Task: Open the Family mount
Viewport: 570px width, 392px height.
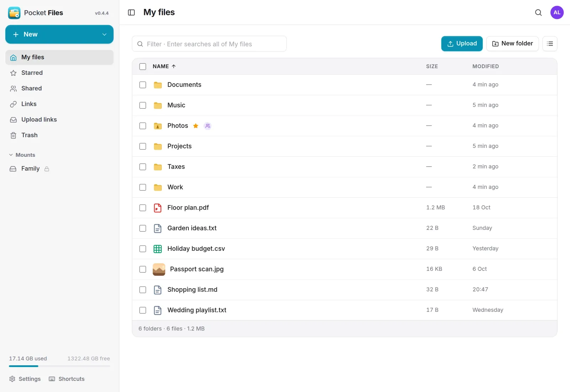Action: click(59, 169)
